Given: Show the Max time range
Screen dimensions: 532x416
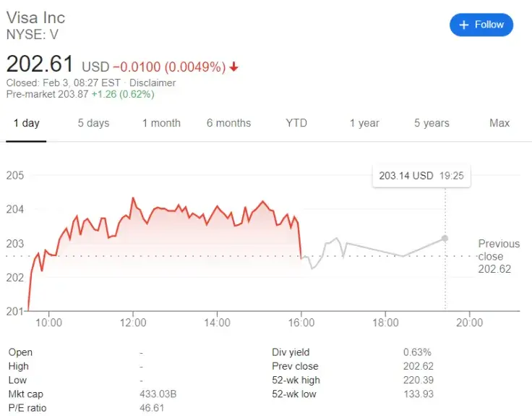Looking at the screenshot, I should pos(499,123).
